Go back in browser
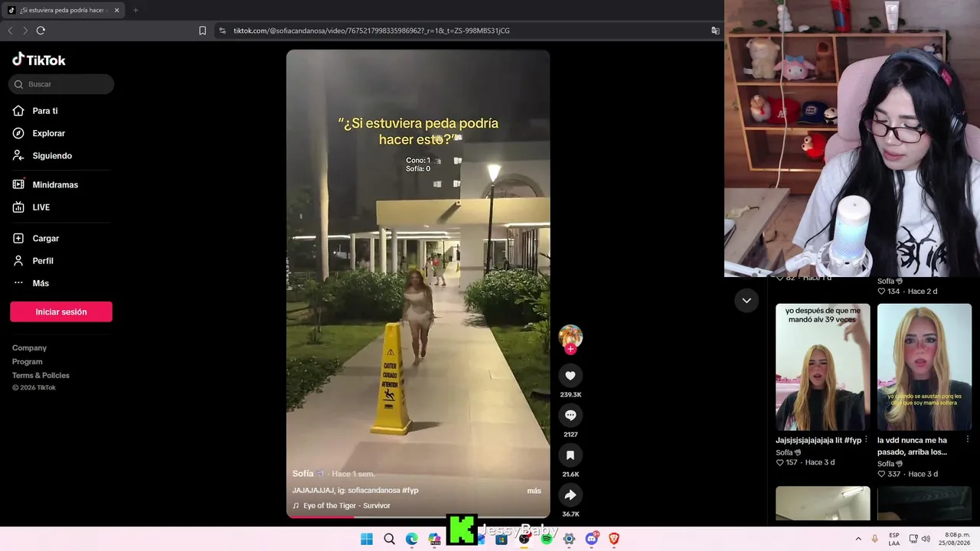Viewport: 980px width, 551px height. point(10,31)
